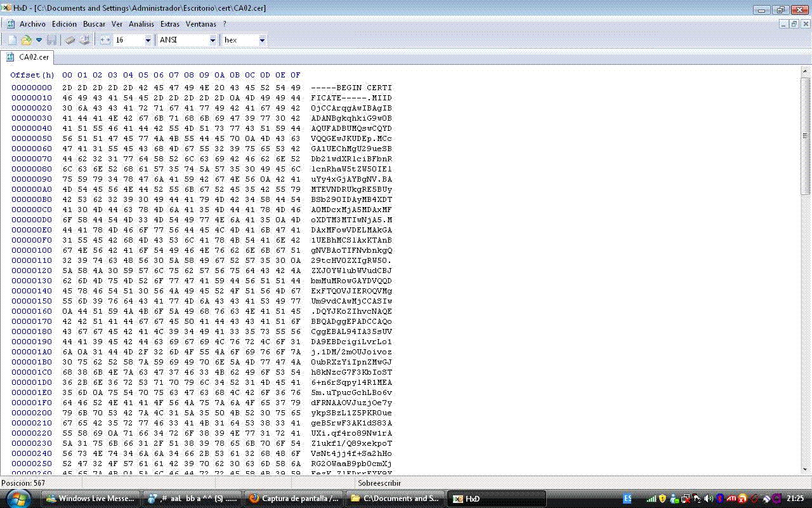
Task: Minimize the inner CA02.cer document window
Action: [783, 24]
